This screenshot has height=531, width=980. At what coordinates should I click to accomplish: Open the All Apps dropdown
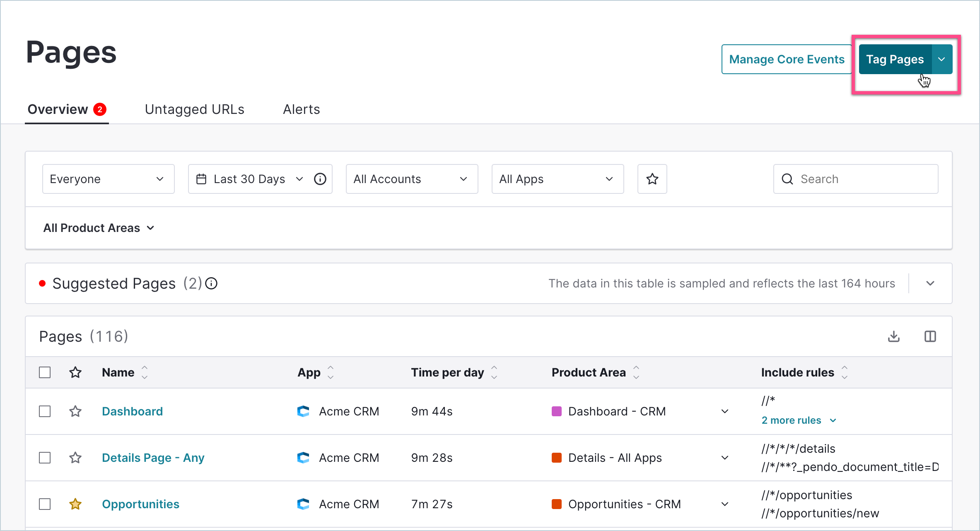[x=558, y=179]
